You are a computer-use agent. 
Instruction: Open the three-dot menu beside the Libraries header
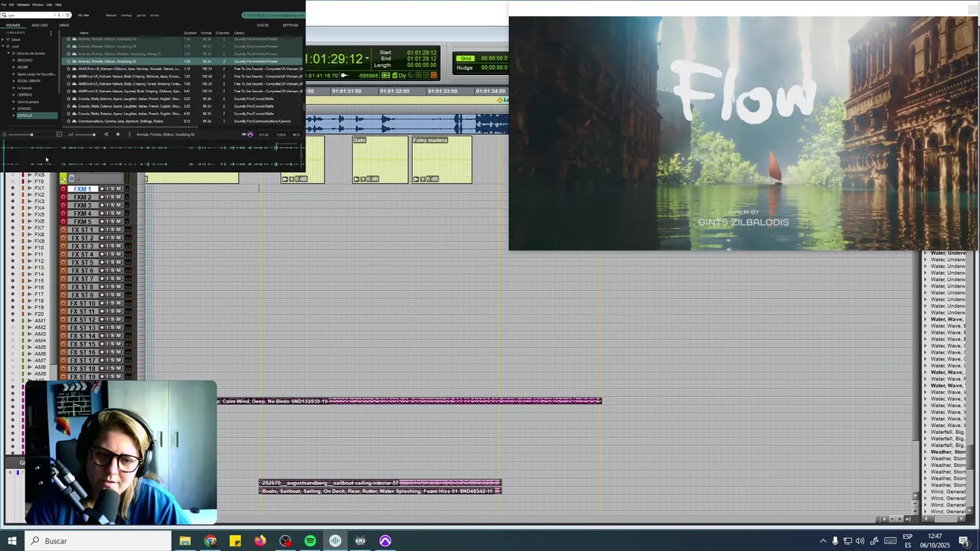coord(51,33)
